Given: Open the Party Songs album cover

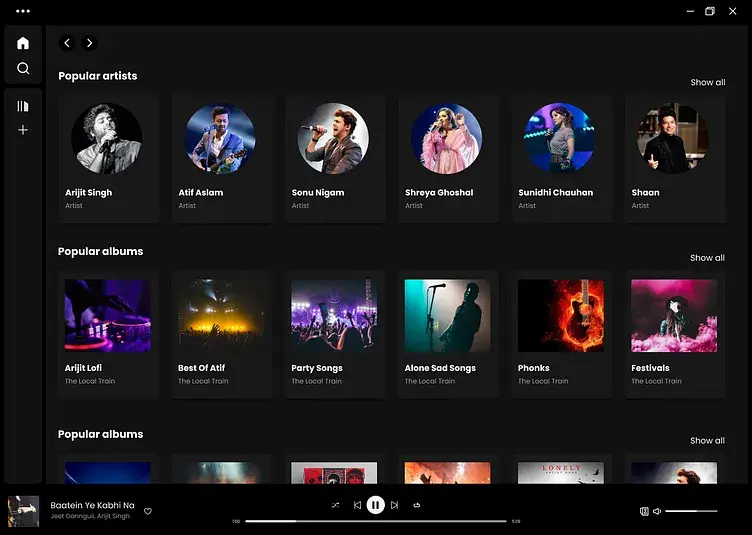Looking at the screenshot, I should [334, 315].
